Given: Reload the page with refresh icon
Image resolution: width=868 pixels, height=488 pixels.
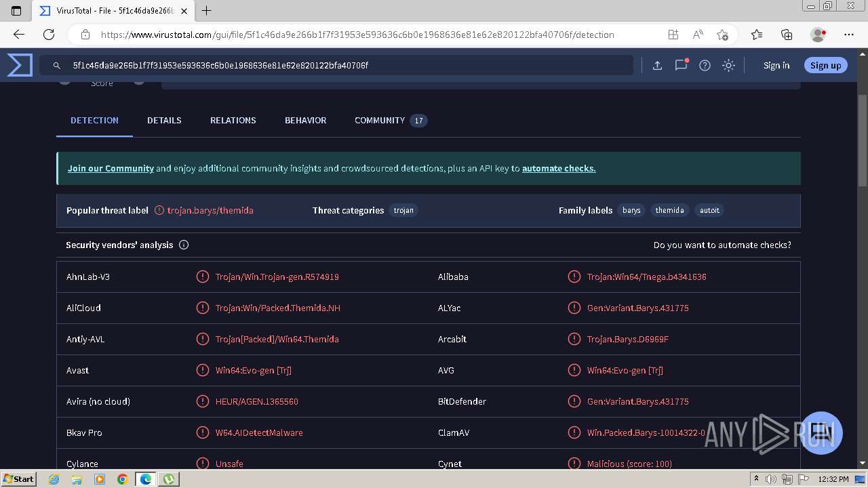Looking at the screenshot, I should (x=49, y=35).
